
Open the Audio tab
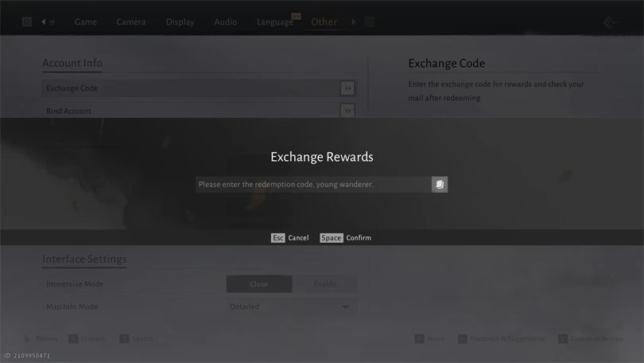tap(225, 21)
